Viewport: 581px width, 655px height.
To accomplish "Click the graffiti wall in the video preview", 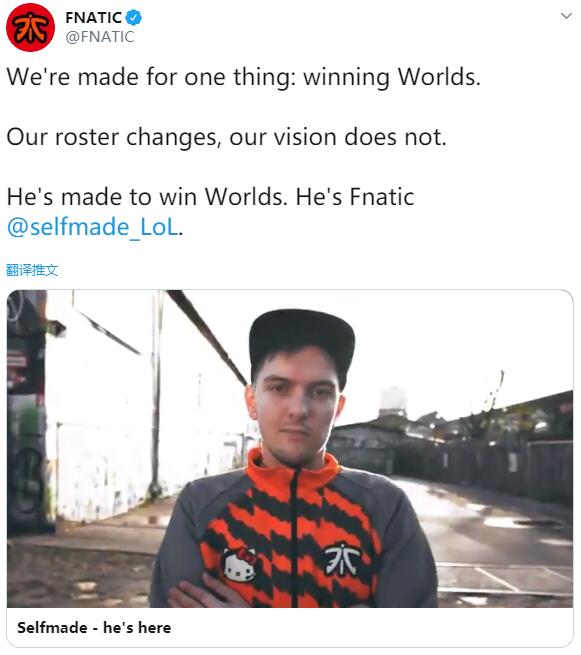I will tap(26, 411).
